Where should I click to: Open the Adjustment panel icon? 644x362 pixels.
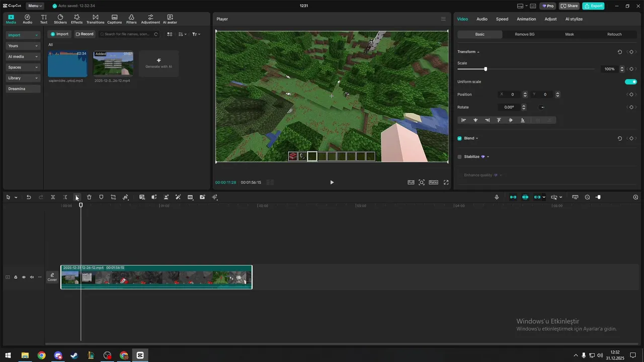point(150,19)
